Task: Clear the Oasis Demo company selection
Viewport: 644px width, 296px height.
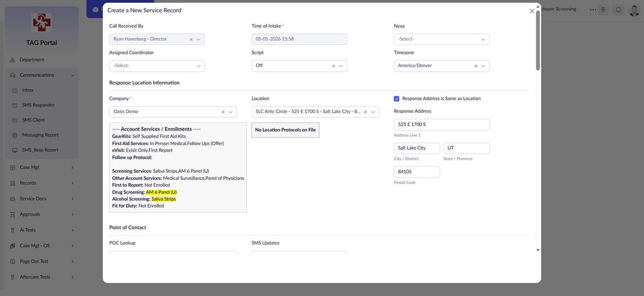Action: (x=223, y=112)
